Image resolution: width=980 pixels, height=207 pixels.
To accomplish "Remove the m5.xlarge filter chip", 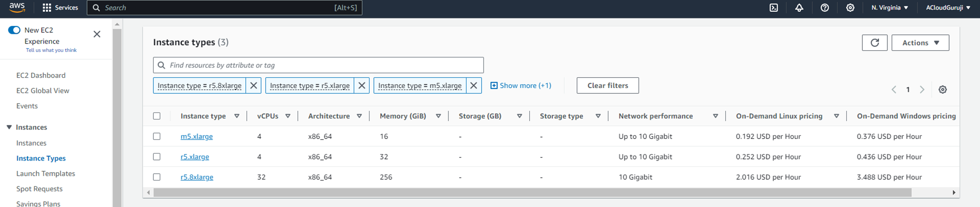I will pos(473,86).
